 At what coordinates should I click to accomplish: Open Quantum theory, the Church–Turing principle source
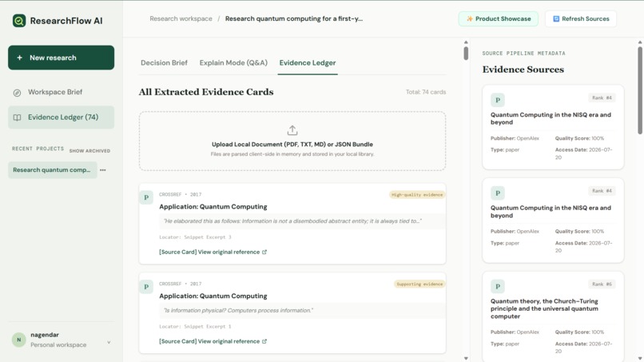pyautogui.click(x=544, y=308)
